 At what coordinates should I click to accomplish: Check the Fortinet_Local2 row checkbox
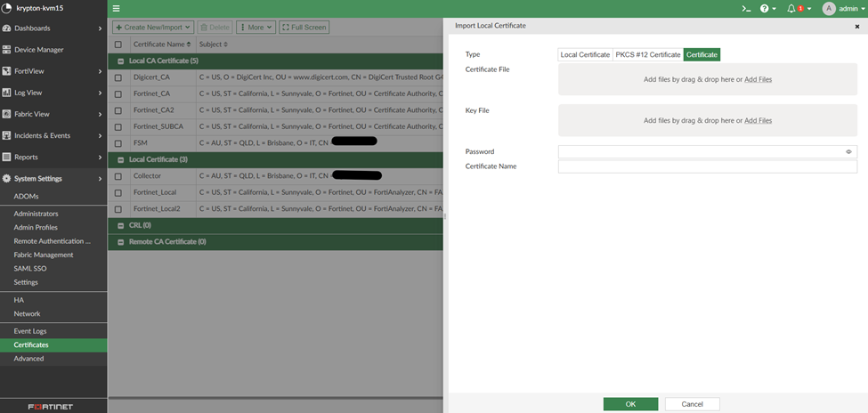(118, 209)
